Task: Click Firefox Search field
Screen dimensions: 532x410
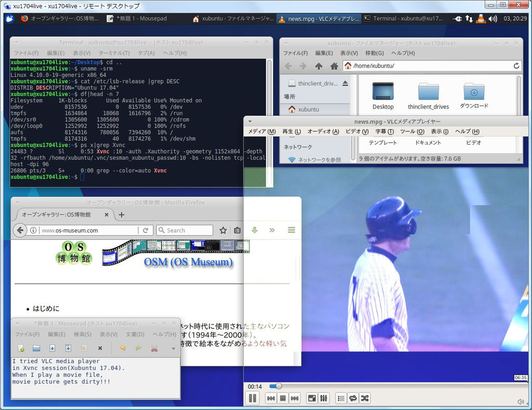Action: click(185, 230)
